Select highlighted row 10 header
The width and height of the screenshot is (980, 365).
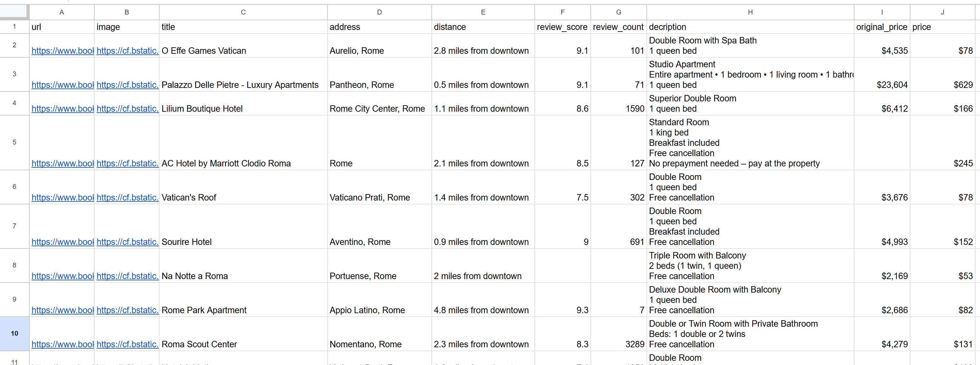tap(14, 333)
